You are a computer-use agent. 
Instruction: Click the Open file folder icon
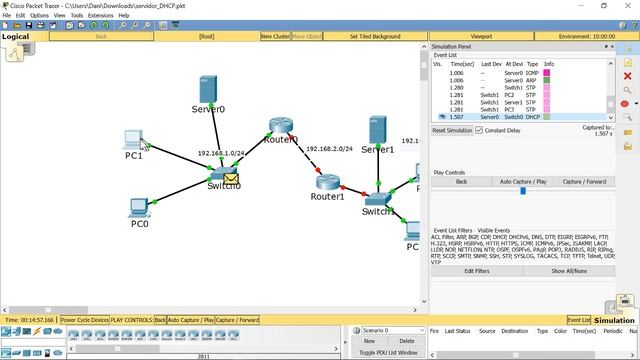(x=17, y=25)
